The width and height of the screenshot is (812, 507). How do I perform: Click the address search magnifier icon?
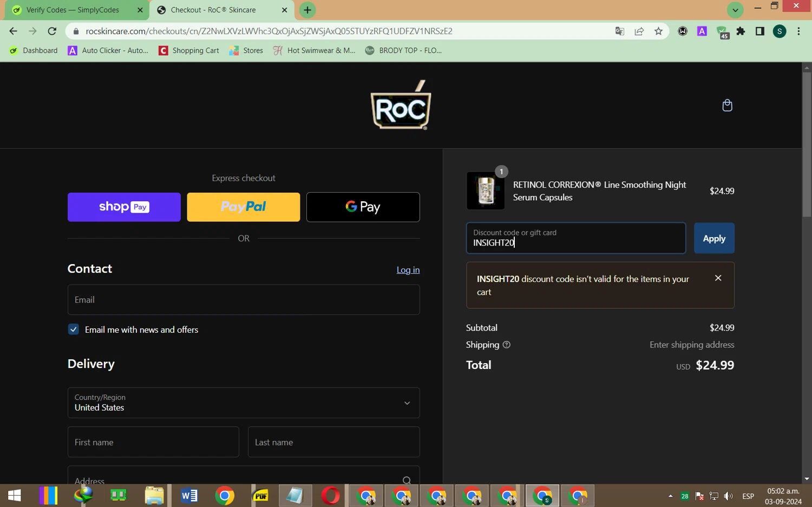coord(407,480)
